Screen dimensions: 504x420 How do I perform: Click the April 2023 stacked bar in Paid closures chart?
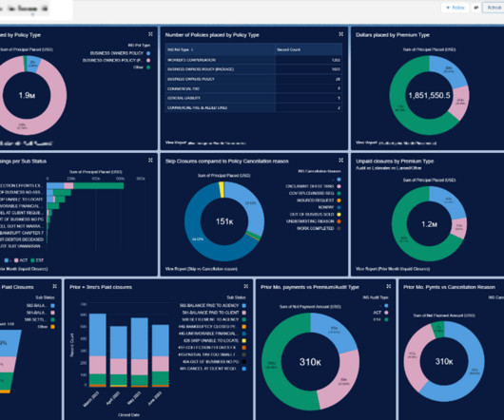tap(119, 356)
